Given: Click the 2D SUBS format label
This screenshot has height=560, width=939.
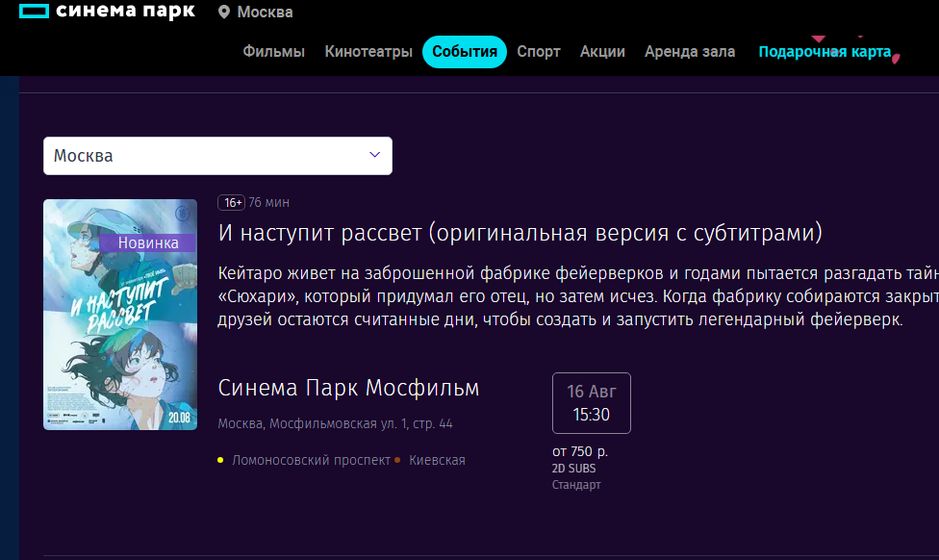Looking at the screenshot, I should pyautogui.click(x=573, y=469).
